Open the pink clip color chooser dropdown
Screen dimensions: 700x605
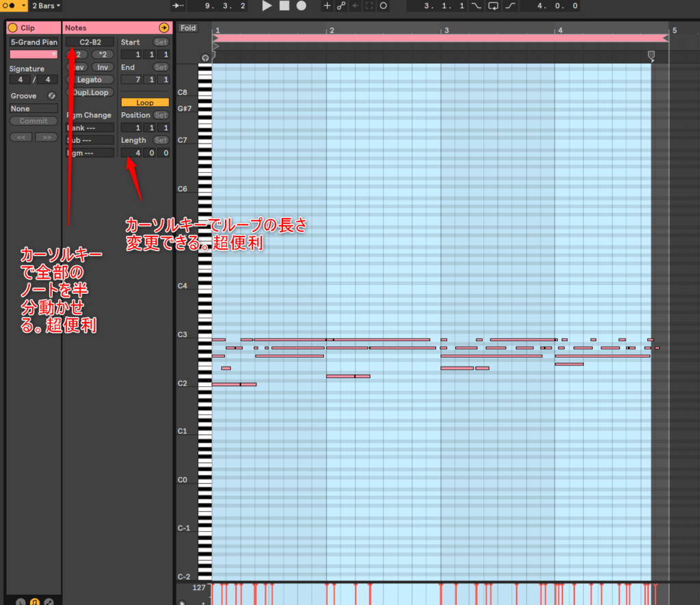pos(33,54)
